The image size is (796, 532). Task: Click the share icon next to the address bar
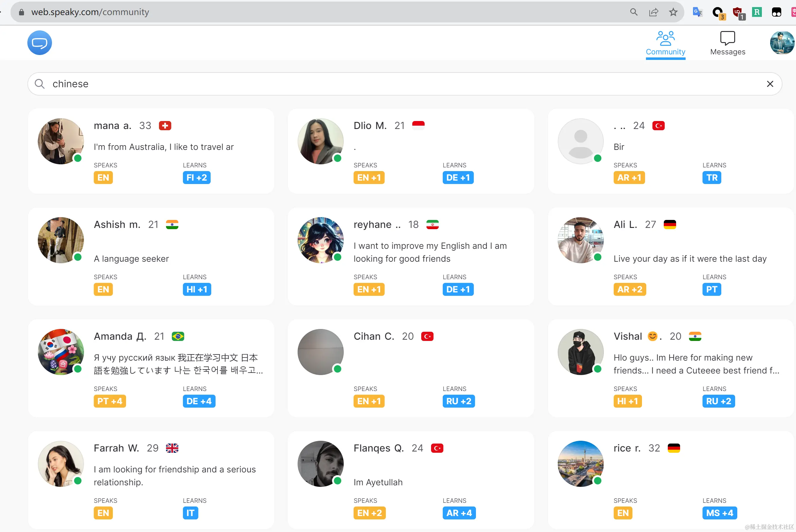654,12
